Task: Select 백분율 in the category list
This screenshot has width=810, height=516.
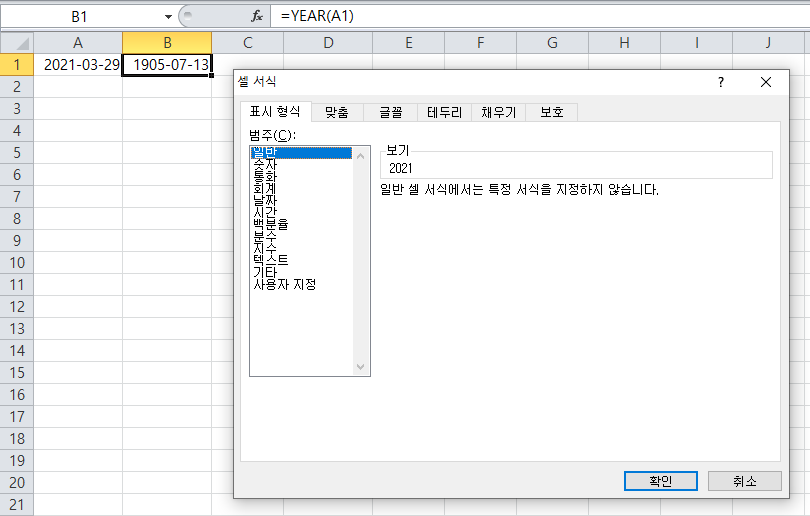Action: tap(301, 224)
